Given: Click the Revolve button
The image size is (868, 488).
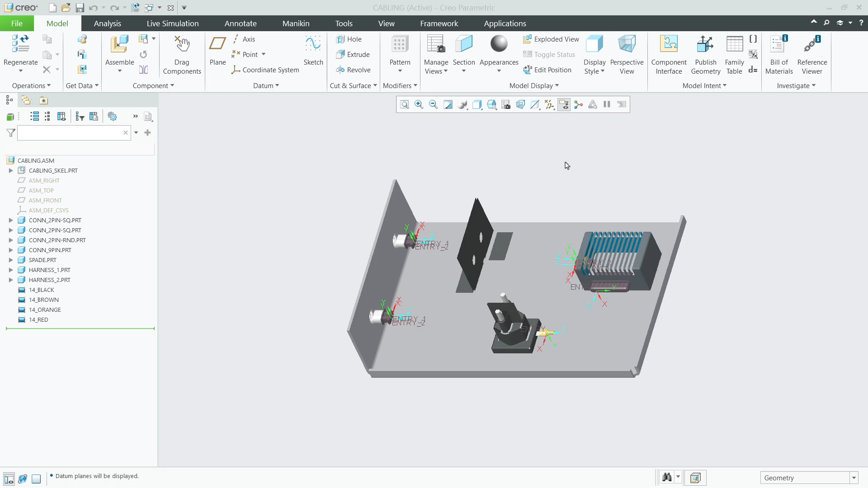Looking at the screenshot, I should (x=353, y=70).
